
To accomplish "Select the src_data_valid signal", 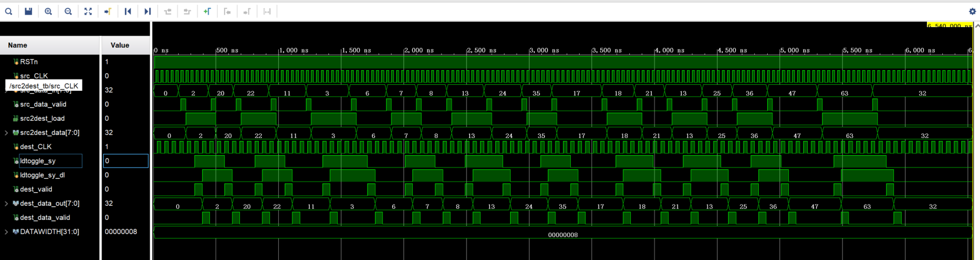I will 43,104.
